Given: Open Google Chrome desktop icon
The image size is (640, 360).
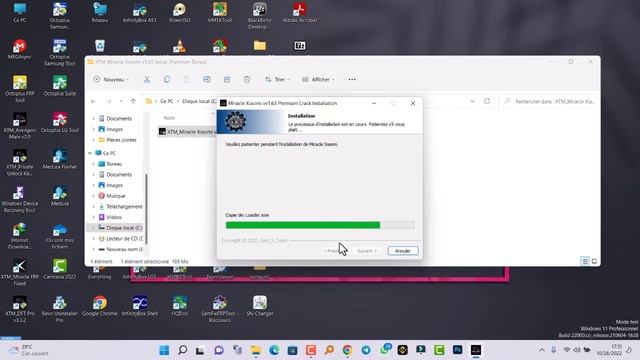Looking at the screenshot, I should pyautogui.click(x=100, y=306).
